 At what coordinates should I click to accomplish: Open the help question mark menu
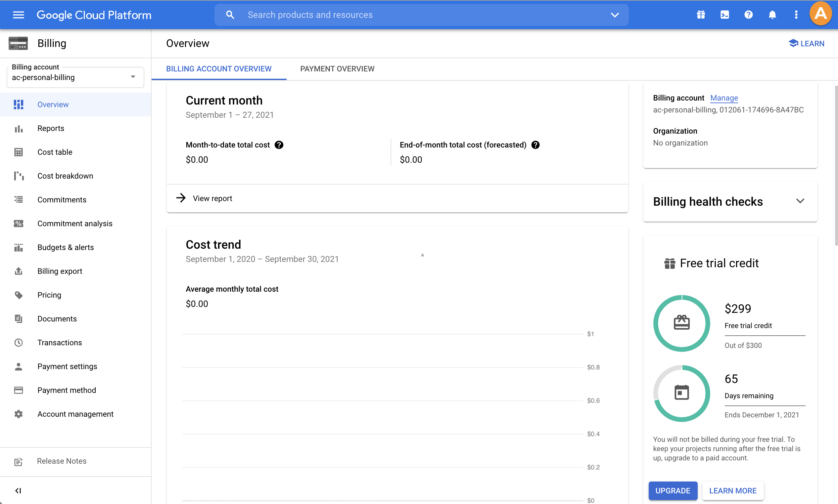(x=748, y=15)
